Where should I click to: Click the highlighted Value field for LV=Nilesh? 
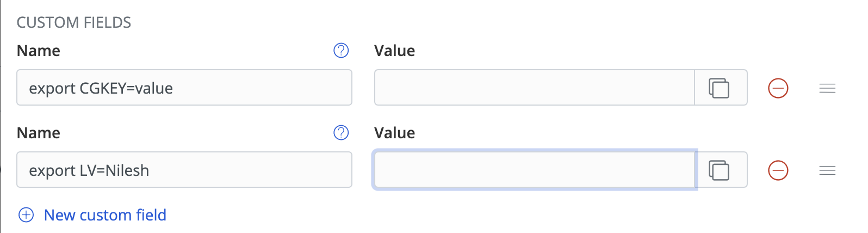tap(534, 170)
